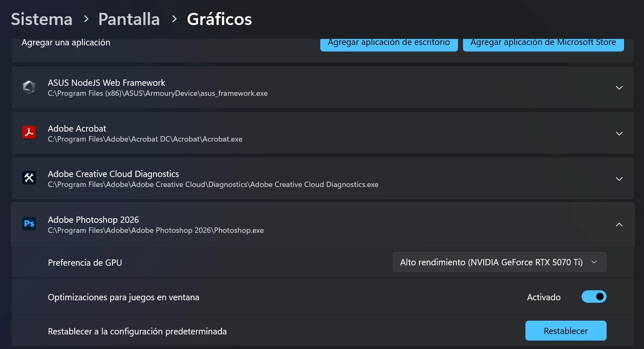This screenshot has width=644, height=349.
Task: Go back to Sistema in breadcrumb
Action: (x=42, y=19)
